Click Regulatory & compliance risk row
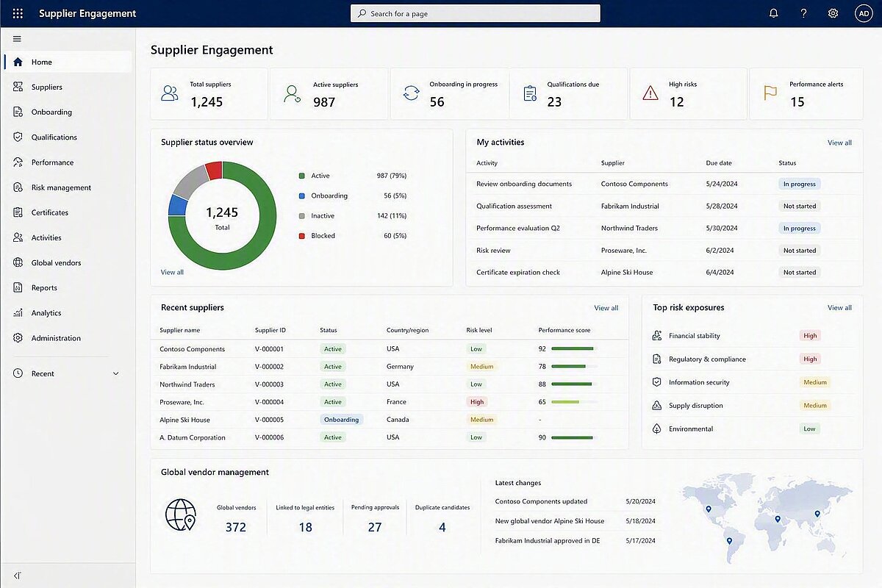Image resolution: width=882 pixels, height=588 pixels. [x=753, y=359]
